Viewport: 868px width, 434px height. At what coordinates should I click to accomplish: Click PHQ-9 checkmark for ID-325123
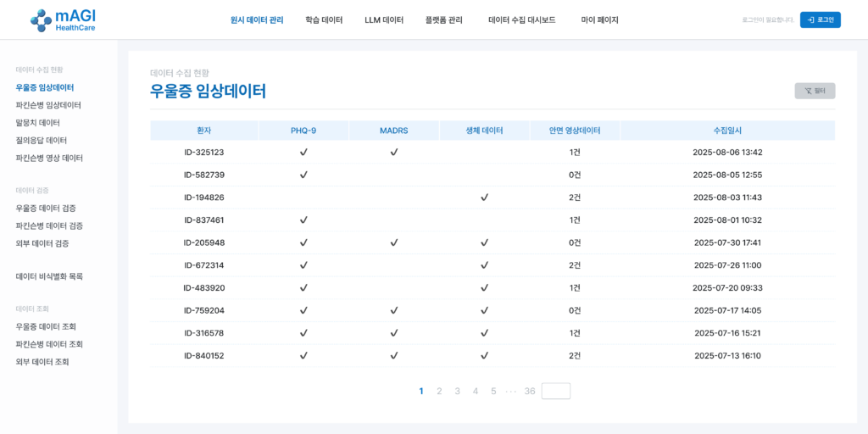click(303, 153)
